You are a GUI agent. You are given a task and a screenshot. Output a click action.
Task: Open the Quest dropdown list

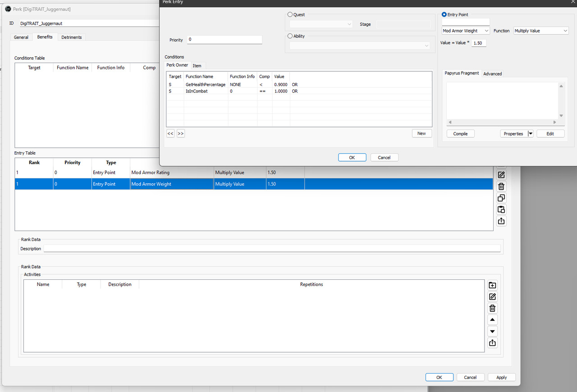pyautogui.click(x=321, y=24)
